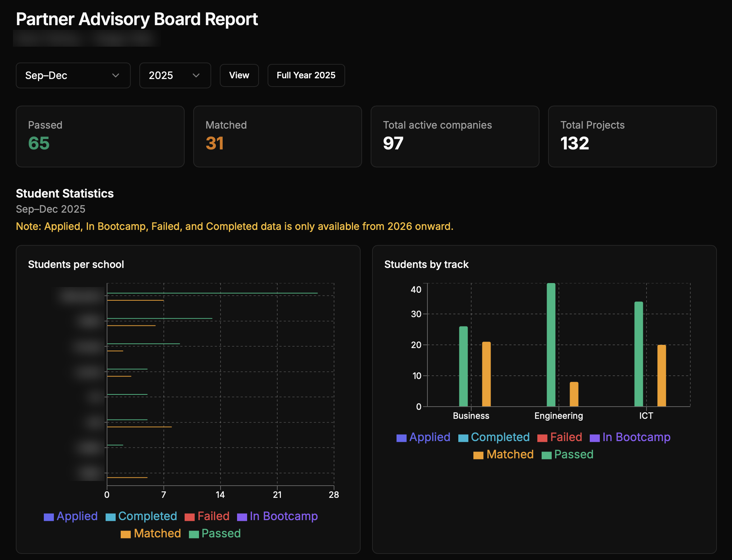Screen dimensions: 732x560
Task: Click the Engineering axis label
Action: (x=559, y=416)
